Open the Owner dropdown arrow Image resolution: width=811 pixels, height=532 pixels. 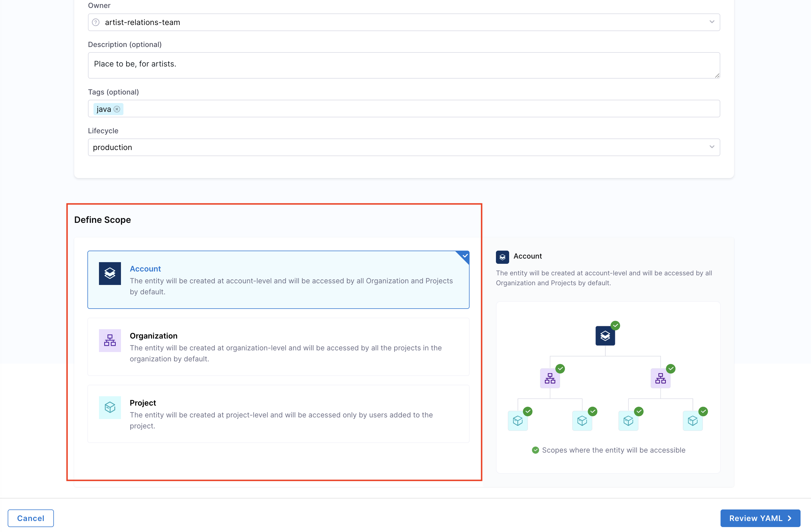point(712,22)
